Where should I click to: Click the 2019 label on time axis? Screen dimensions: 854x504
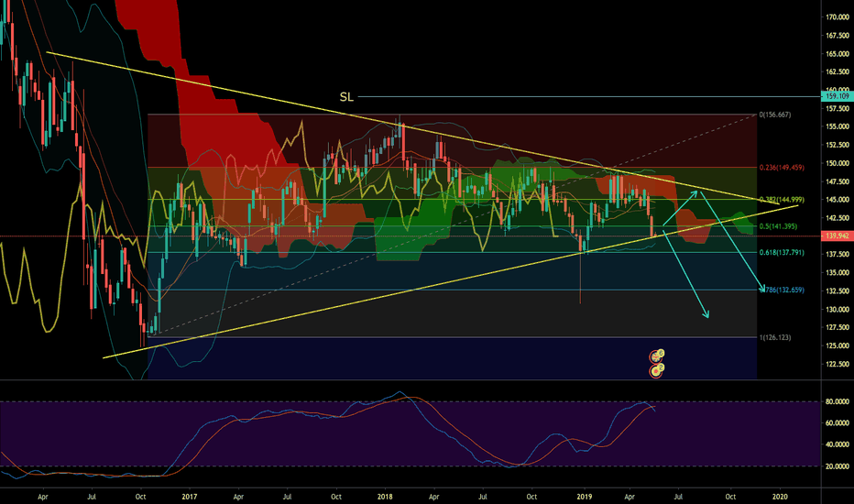(x=585, y=497)
